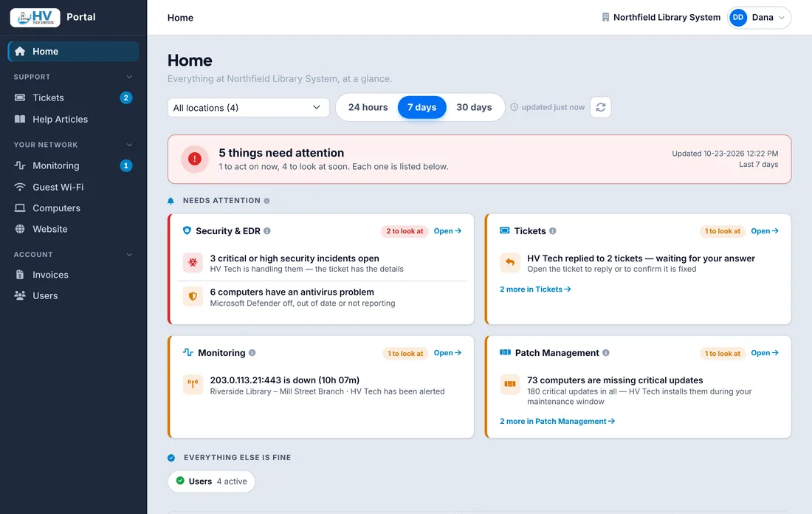This screenshot has height=514, width=812.
Task: Click info icon beside Security & EDR
Action: (267, 231)
